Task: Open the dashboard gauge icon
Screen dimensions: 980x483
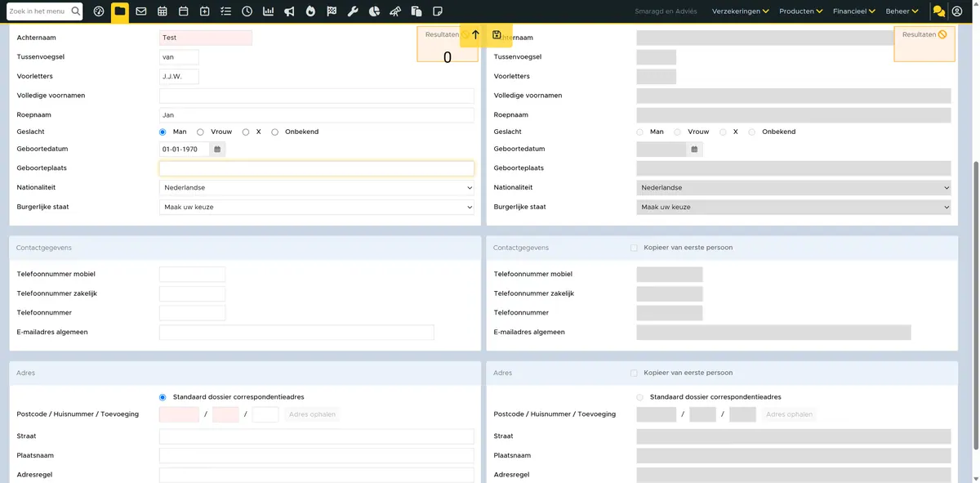Action: pos(99,11)
